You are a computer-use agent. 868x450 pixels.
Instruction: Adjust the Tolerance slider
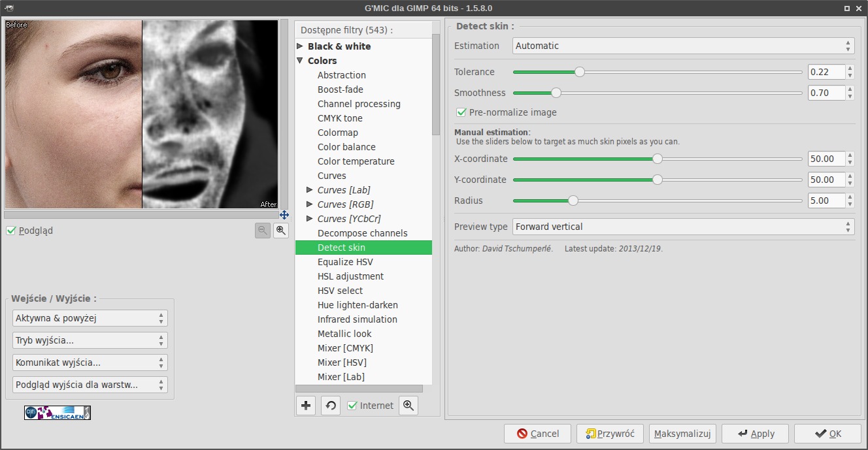point(658,72)
